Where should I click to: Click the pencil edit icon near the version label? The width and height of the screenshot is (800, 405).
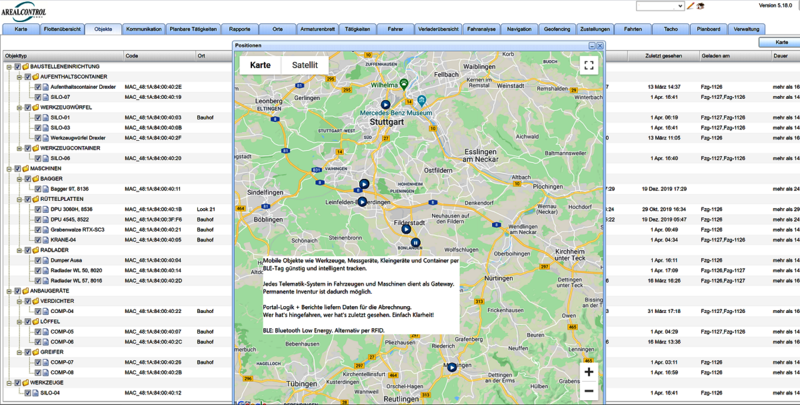coord(690,6)
